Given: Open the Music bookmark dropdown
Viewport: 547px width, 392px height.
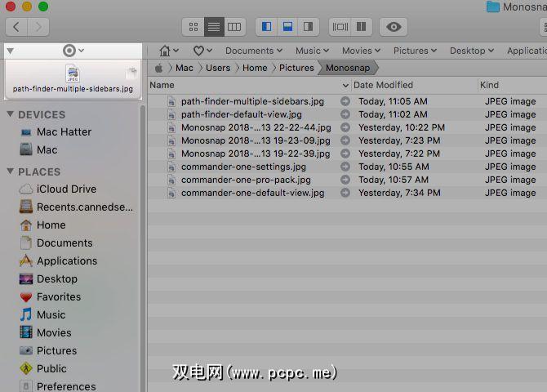Looking at the screenshot, I should tap(312, 51).
